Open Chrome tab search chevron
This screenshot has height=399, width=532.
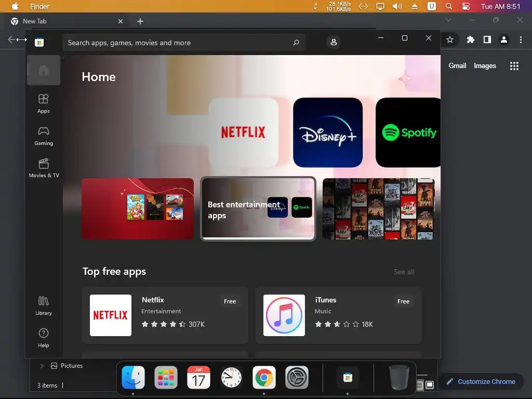pyautogui.click(x=448, y=20)
